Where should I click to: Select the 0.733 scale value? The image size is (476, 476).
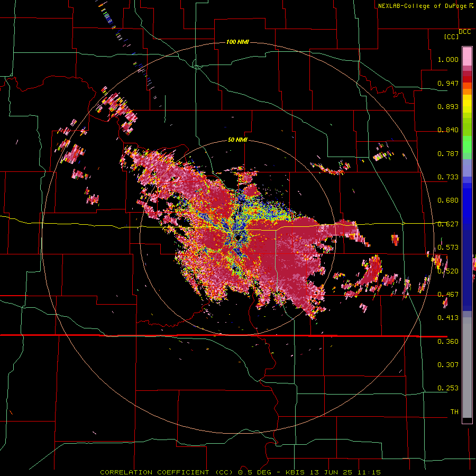tap(448, 177)
